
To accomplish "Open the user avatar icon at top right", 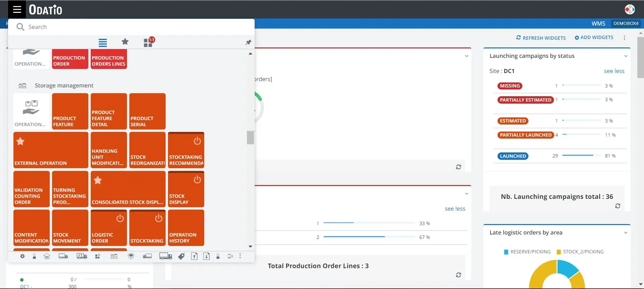I will (x=630, y=9).
